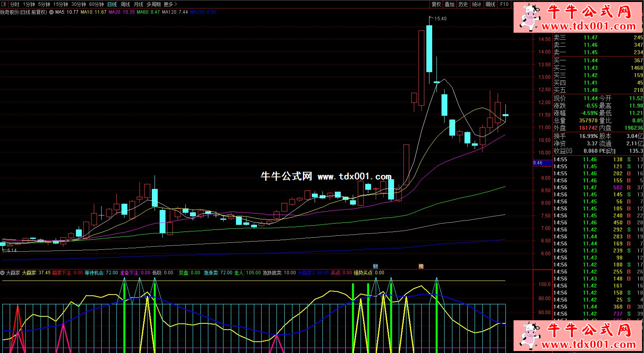Click the PE(动) value 135.3
The width and height of the screenshot is (644, 353).
click(x=636, y=151)
